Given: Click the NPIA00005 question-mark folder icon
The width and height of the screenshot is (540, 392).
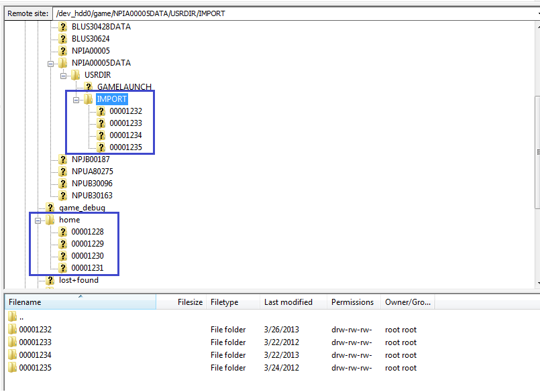Looking at the screenshot, I should tap(62, 51).
